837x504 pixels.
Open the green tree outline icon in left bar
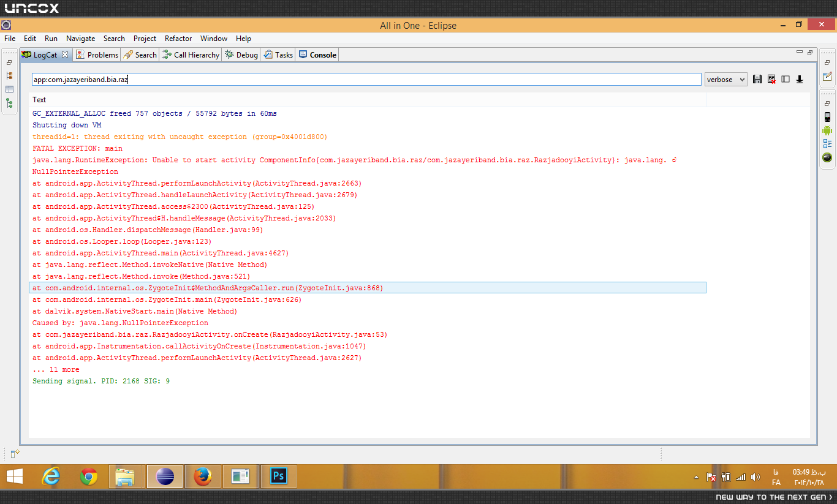pyautogui.click(x=9, y=103)
